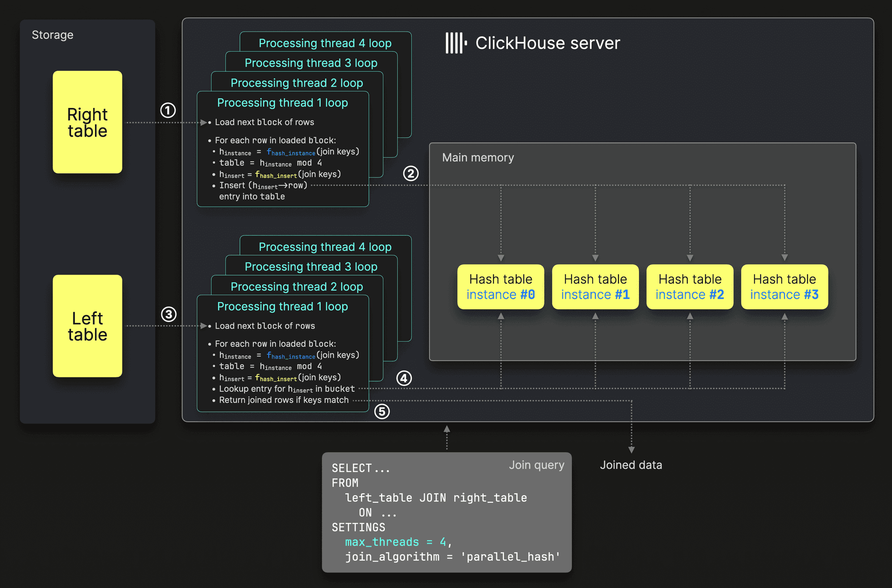
Task: Click the "entry into table" line
Action: coord(252,197)
